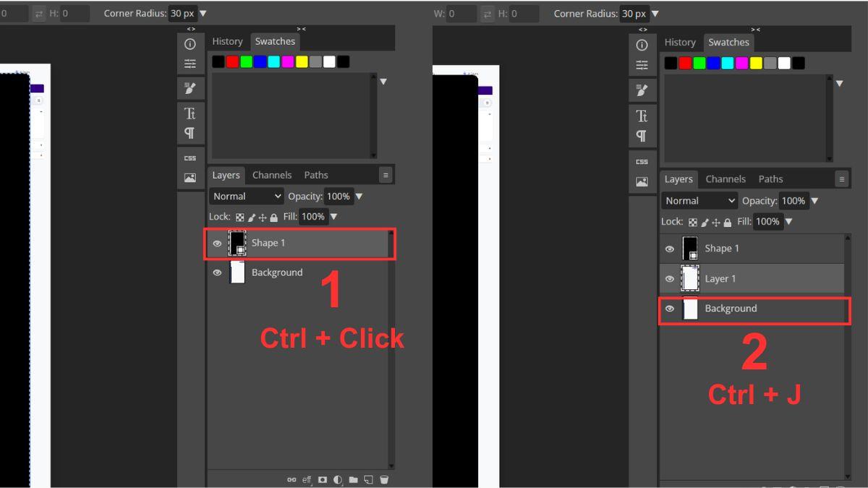This screenshot has width=868, height=488.
Task: Open the Character (Tt) panel
Action: pos(190,113)
